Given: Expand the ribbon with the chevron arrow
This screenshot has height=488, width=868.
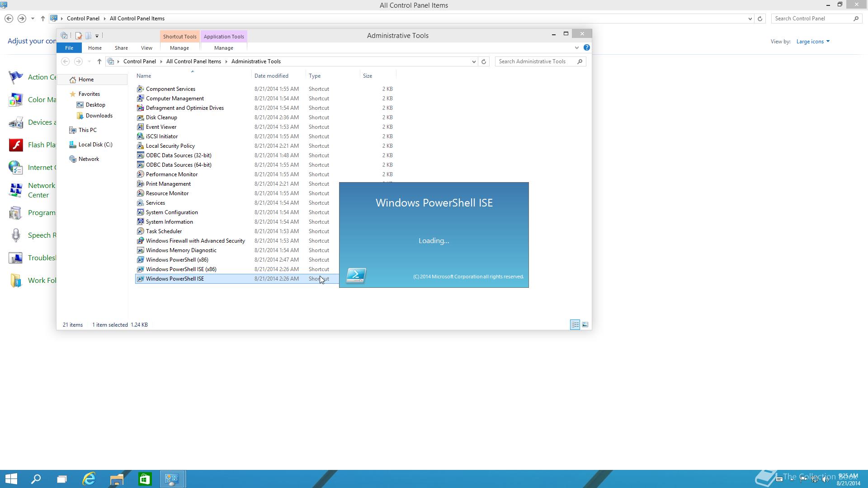Looking at the screenshot, I should pyautogui.click(x=577, y=47).
